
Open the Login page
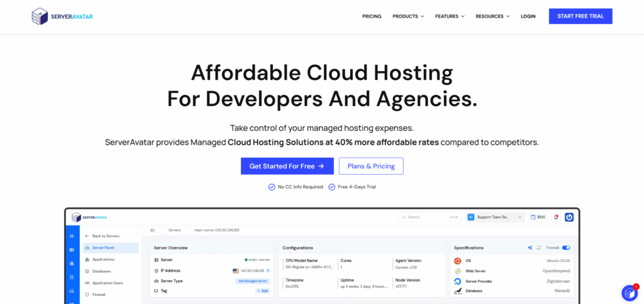pos(528,16)
